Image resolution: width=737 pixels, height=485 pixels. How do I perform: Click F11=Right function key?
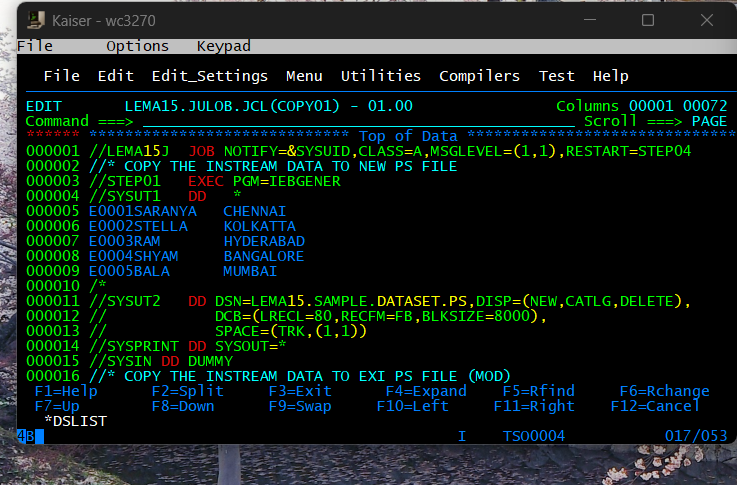(x=534, y=406)
